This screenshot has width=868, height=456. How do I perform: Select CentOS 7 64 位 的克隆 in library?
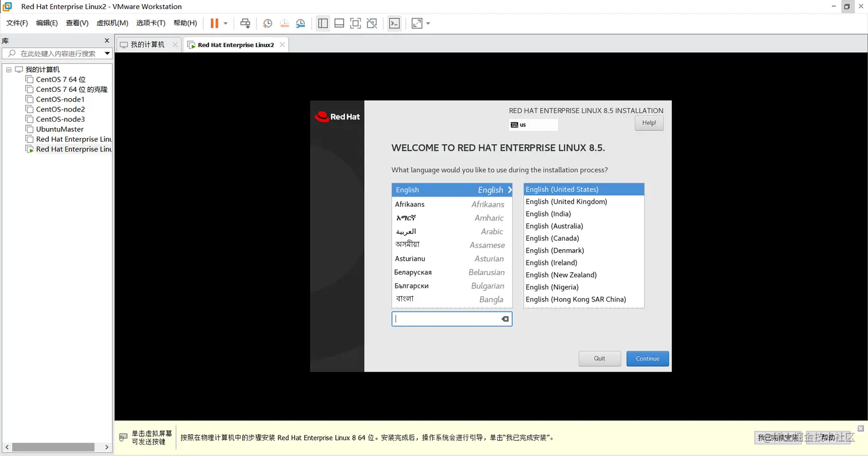pos(71,90)
